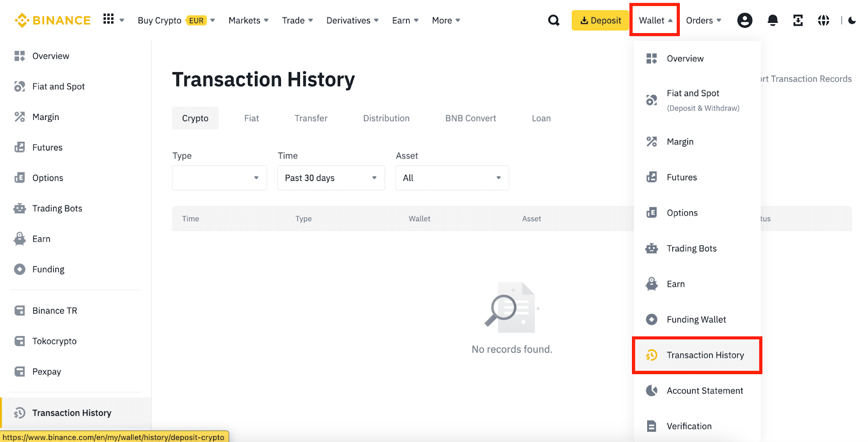Expand the Type filter dropdown
Viewport: 868px width, 442px height.
(219, 178)
